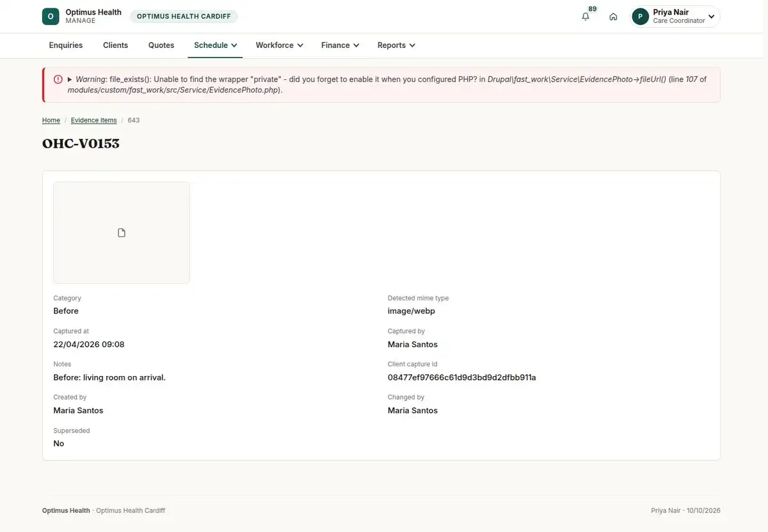Expand the PHP warning details triangle
The height and width of the screenshot is (532, 768).
70,79
